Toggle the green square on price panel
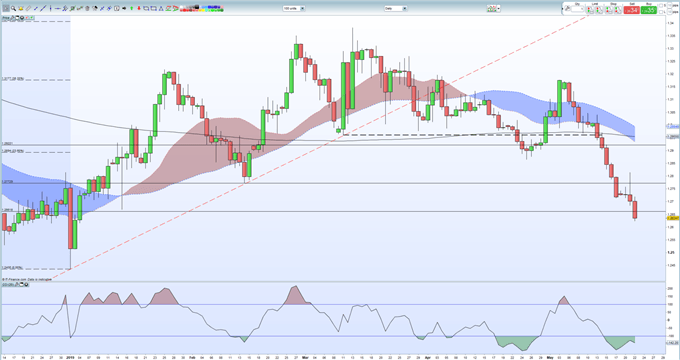Viewport: 680px width, 360px height. pos(31,18)
